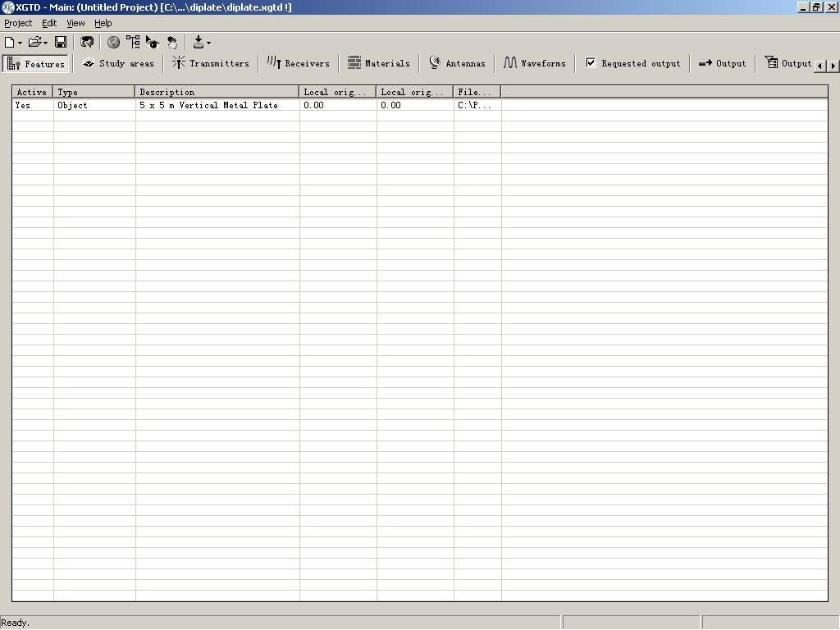Open the hierarchy tree toolbar icon
Viewport: 840px width, 630px height.
133,43
